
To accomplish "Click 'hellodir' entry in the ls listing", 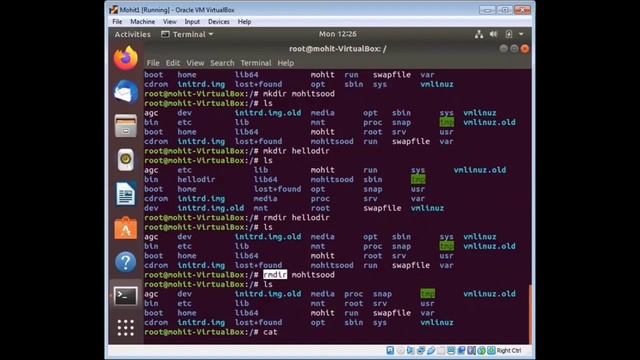I will point(196,179).
